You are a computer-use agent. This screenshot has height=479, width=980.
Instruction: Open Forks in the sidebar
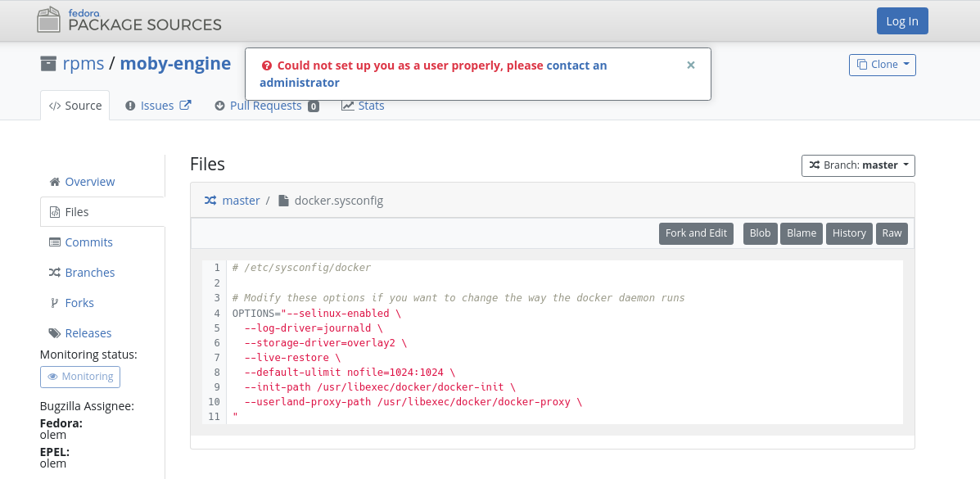point(79,303)
